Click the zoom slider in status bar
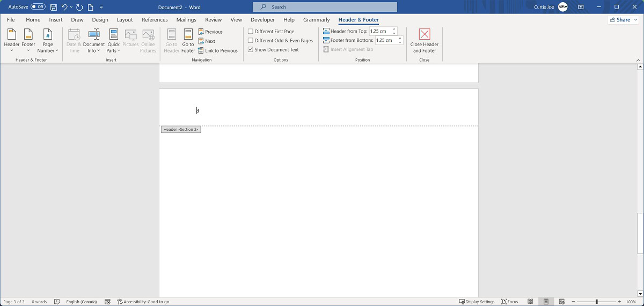The width and height of the screenshot is (644, 306). tap(596, 302)
